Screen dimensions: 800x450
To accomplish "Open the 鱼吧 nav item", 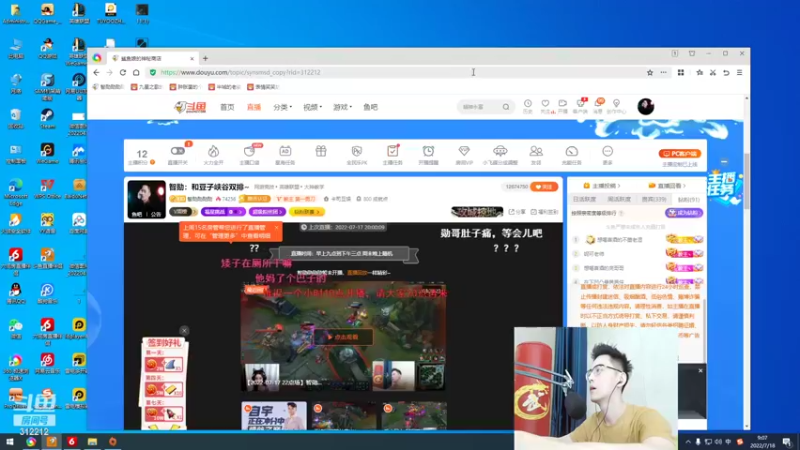I will (370, 107).
